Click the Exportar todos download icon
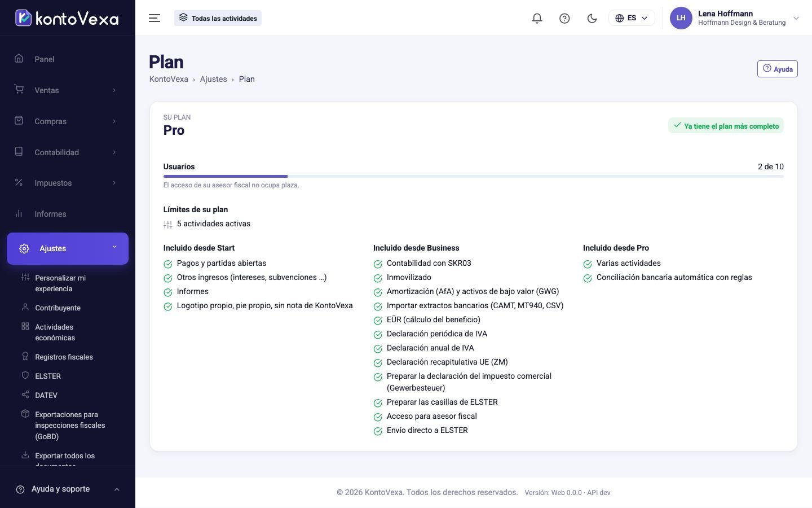The height and width of the screenshot is (508, 812). pyautogui.click(x=25, y=455)
